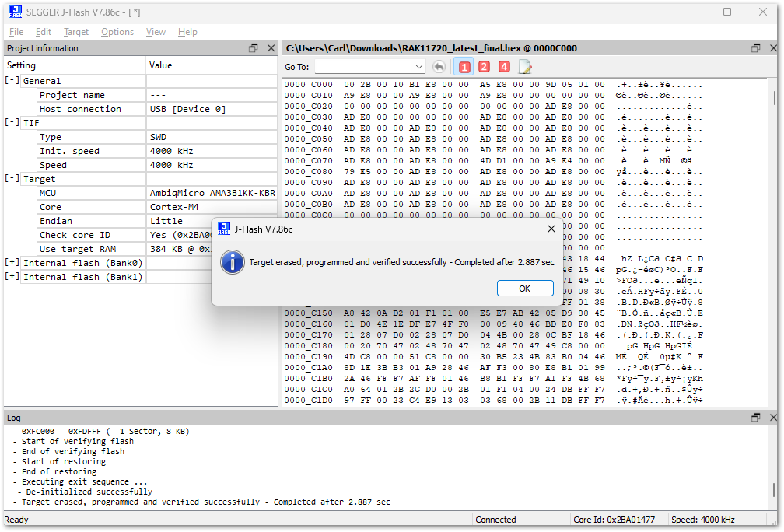Open the File menu
The height and width of the screenshot is (532, 784).
coord(16,32)
